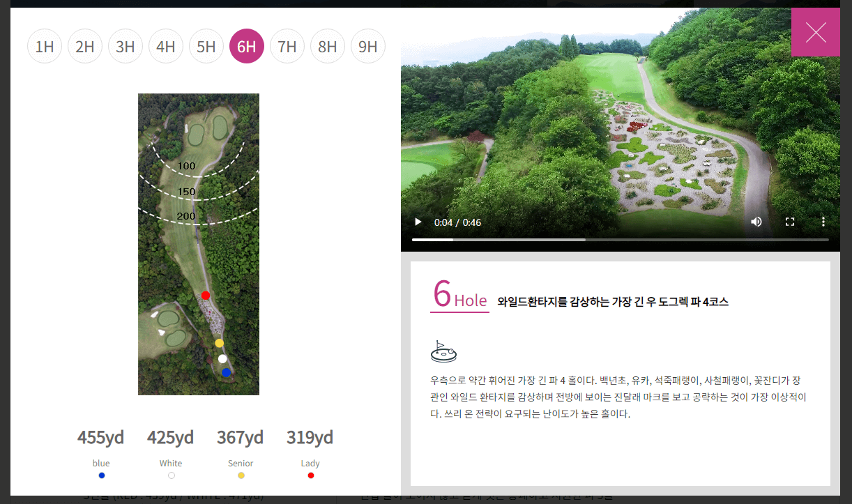
Task: Click the yellow Senior tee dot
Action: (241, 475)
